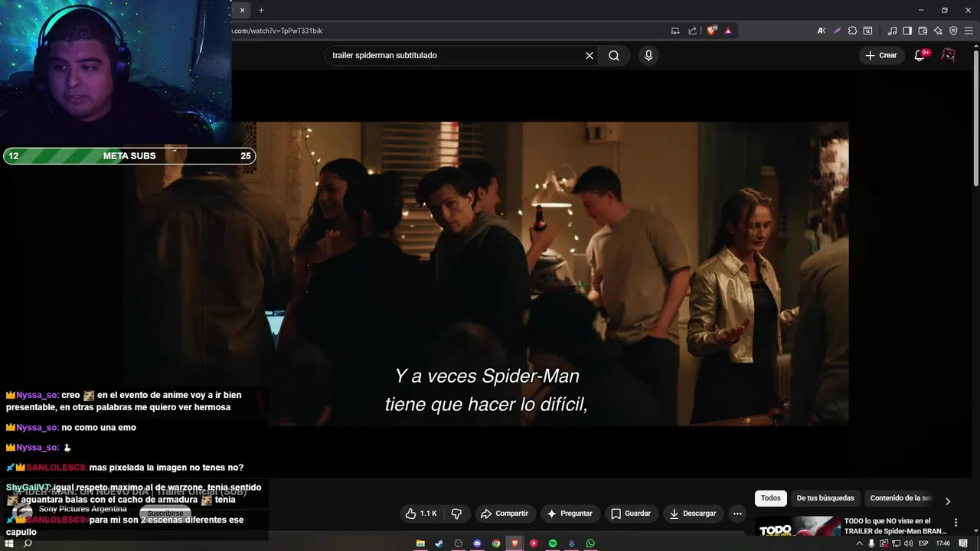Image resolution: width=980 pixels, height=551 pixels.
Task: Click the volume speaker tray icon
Action: (x=908, y=543)
